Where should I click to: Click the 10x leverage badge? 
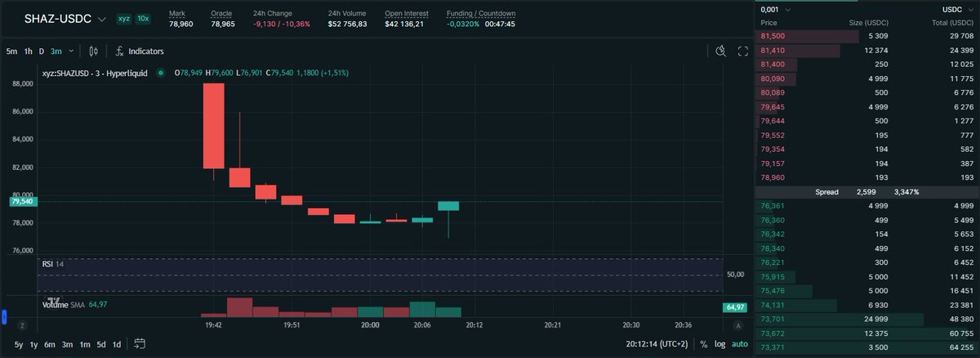click(143, 18)
